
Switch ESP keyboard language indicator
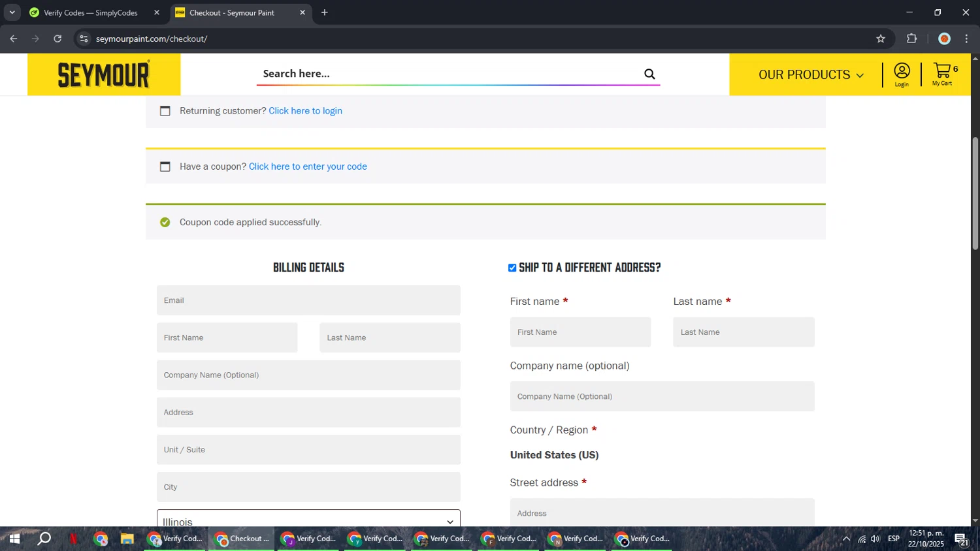point(894,539)
